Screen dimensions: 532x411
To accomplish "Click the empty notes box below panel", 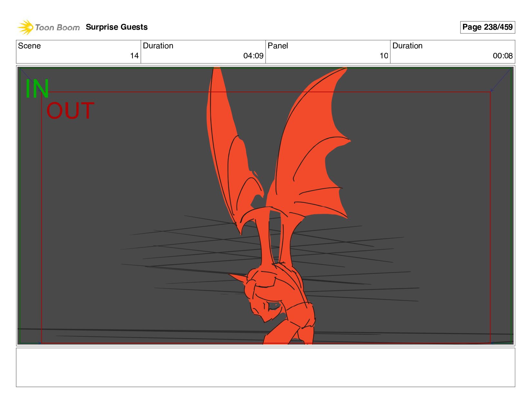I will pyautogui.click(x=265, y=367).
